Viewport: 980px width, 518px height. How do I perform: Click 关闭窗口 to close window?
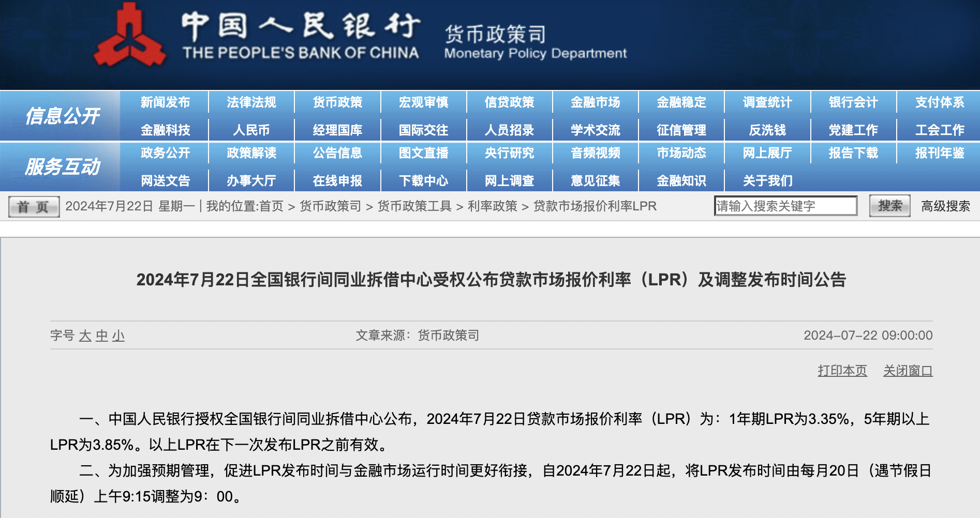pyautogui.click(x=908, y=371)
